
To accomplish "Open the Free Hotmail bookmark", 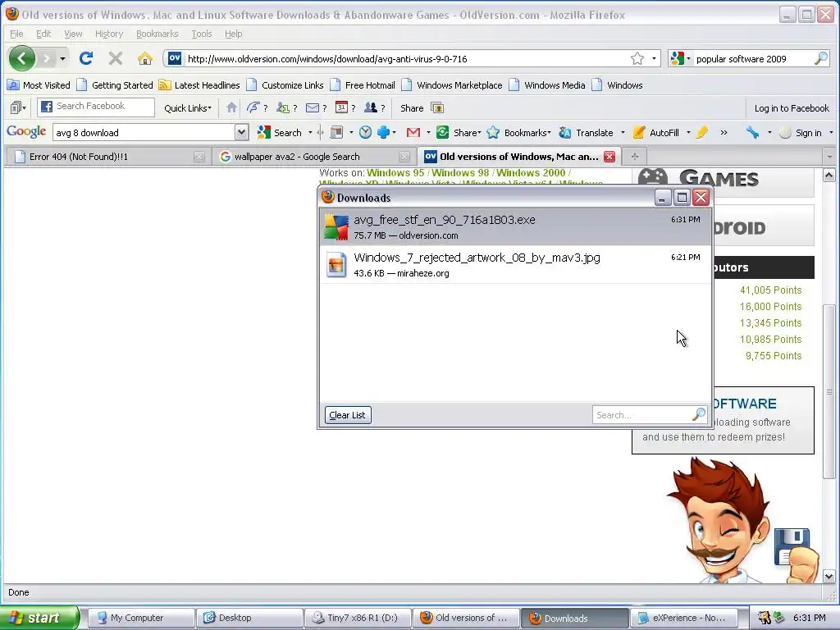I will click(x=363, y=85).
